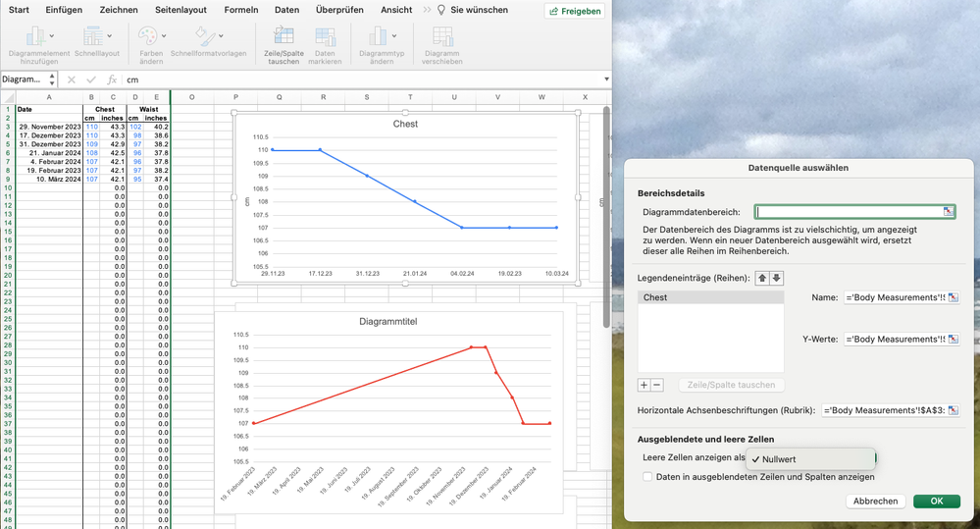
Task: Click the select-all corner of the sheet
Action: pos(8,97)
